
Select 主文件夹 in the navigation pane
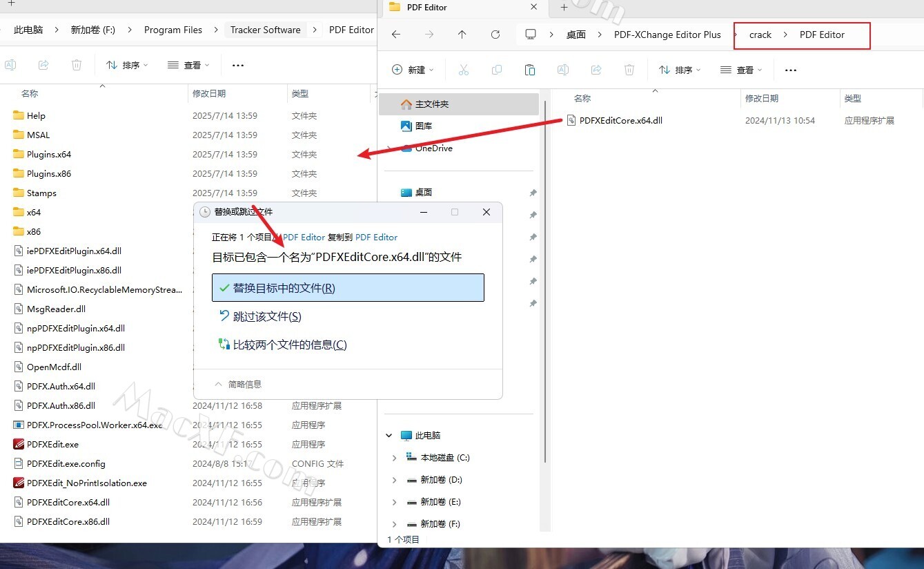click(459, 104)
